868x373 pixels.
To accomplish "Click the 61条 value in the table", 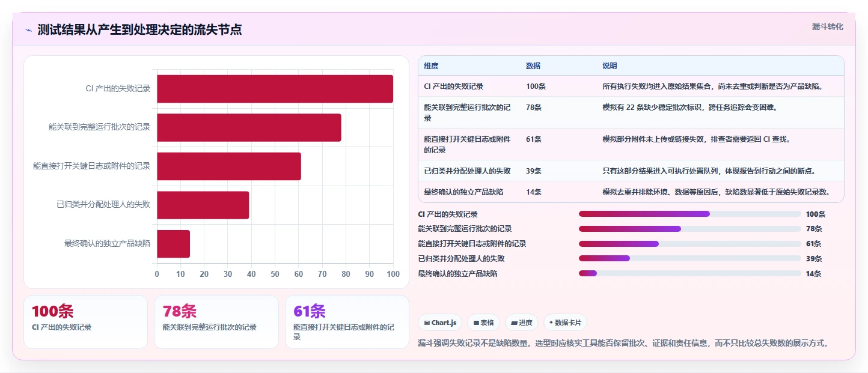I will 534,139.
